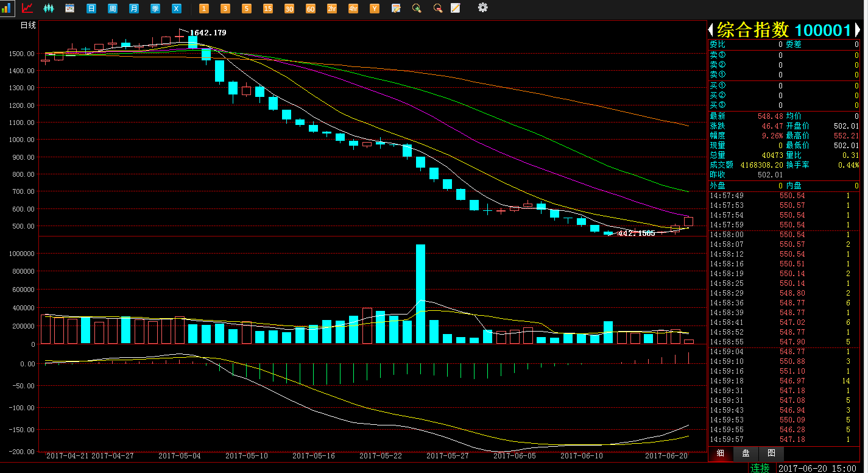
Task: Switch to the red line chart icon
Action: (27, 9)
